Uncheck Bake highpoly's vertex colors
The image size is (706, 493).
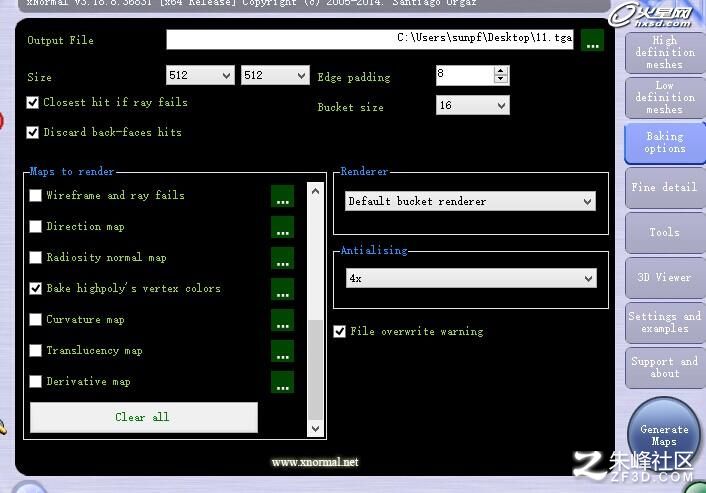pyautogui.click(x=35, y=289)
